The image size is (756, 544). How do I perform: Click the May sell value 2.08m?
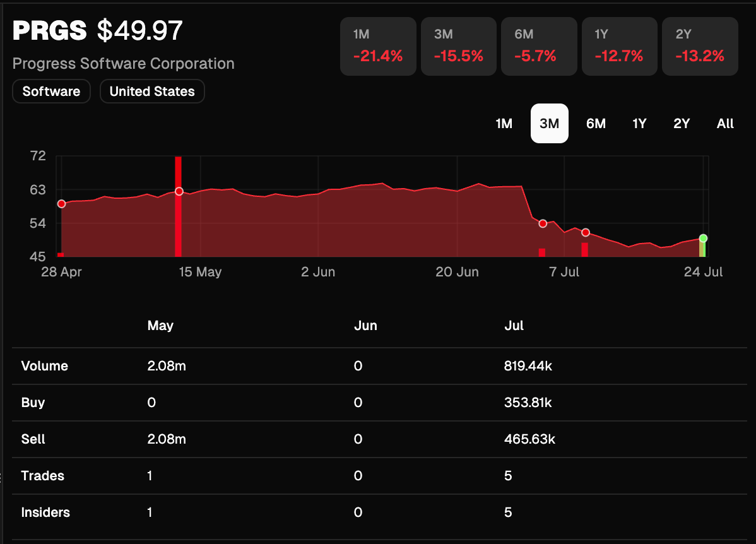(x=167, y=439)
